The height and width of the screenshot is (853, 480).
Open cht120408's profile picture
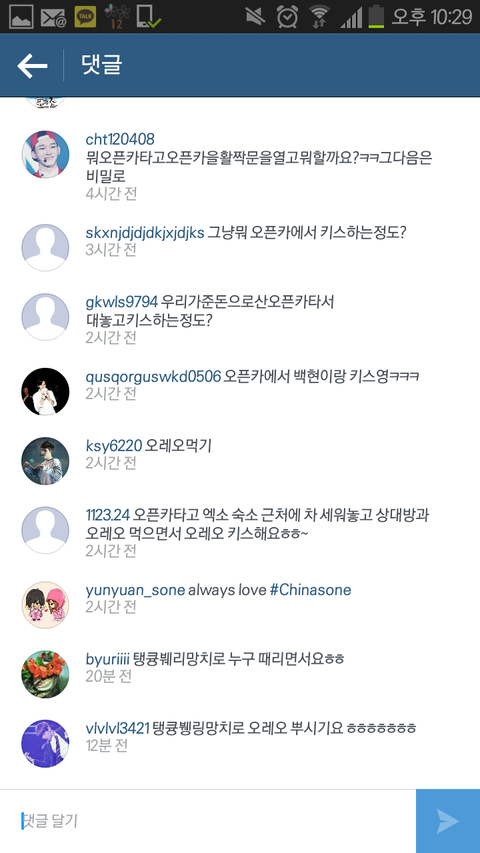click(x=45, y=154)
